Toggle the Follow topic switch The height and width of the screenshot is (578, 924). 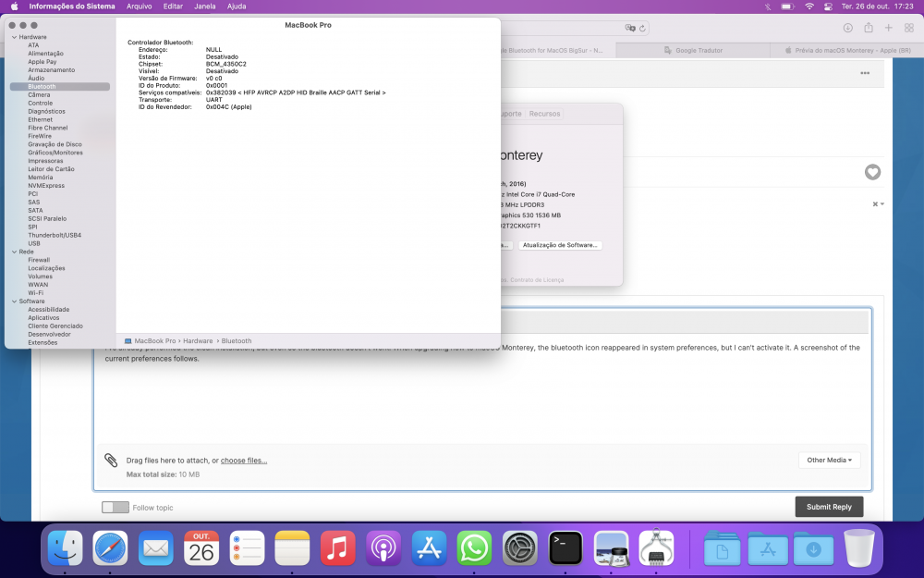(x=115, y=507)
